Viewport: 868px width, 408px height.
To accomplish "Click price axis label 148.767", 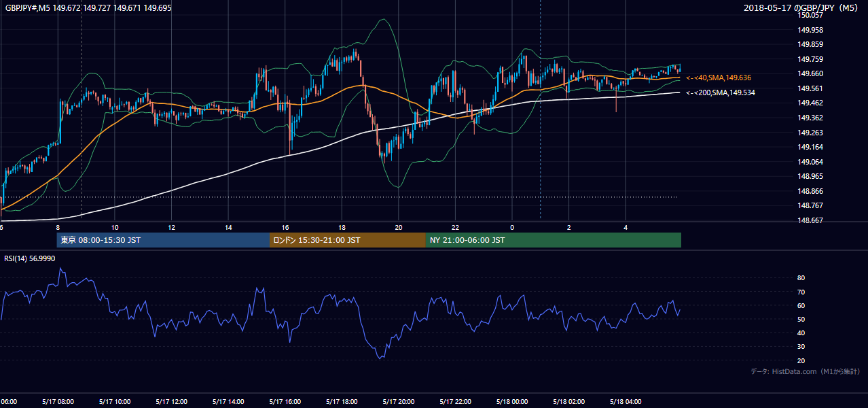I will coord(811,205).
